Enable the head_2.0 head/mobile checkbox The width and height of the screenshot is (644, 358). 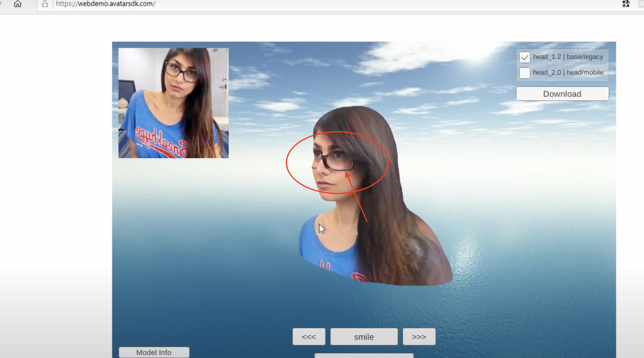pos(524,73)
